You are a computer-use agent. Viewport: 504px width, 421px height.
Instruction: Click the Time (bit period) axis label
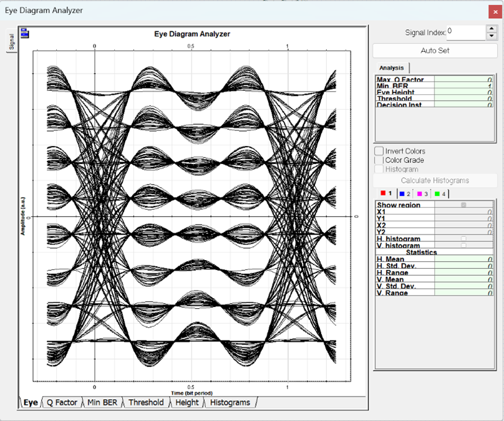click(191, 393)
